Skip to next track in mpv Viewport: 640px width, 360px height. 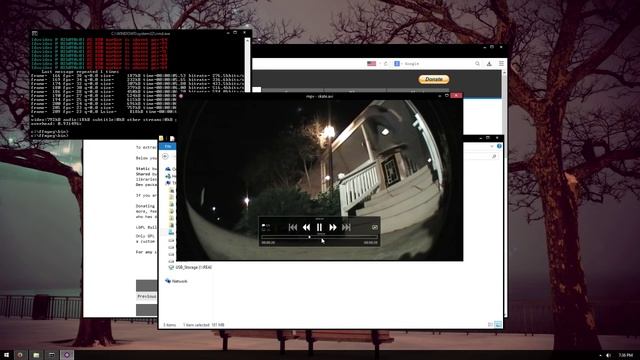[x=346, y=227]
